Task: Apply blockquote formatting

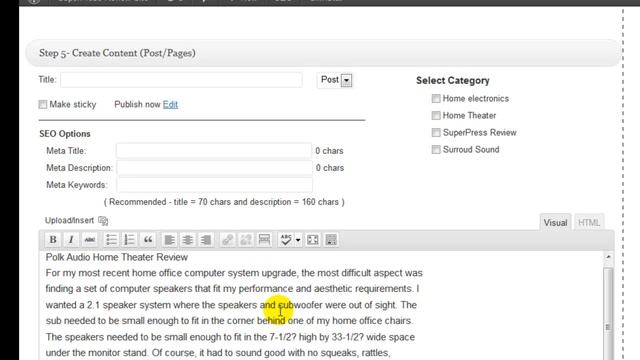Action: pyautogui.click(x=148, y=240)
